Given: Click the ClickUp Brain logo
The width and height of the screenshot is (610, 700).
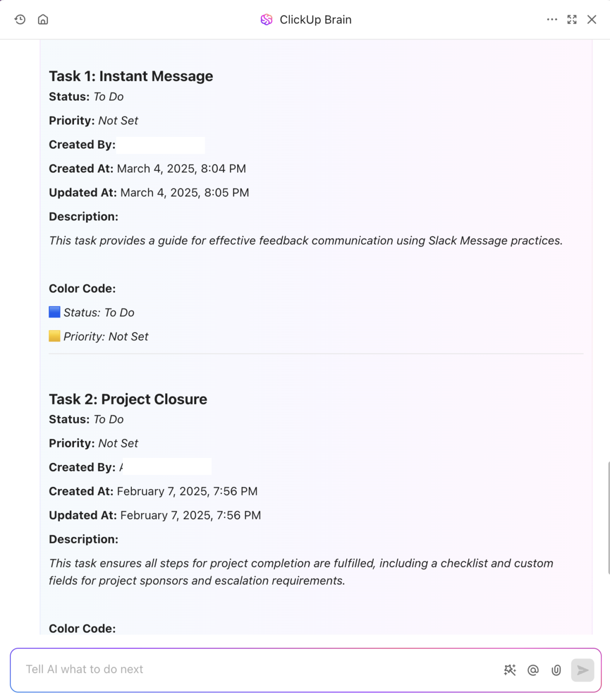Looking at the screenshot, I should (x=266, y=19).
